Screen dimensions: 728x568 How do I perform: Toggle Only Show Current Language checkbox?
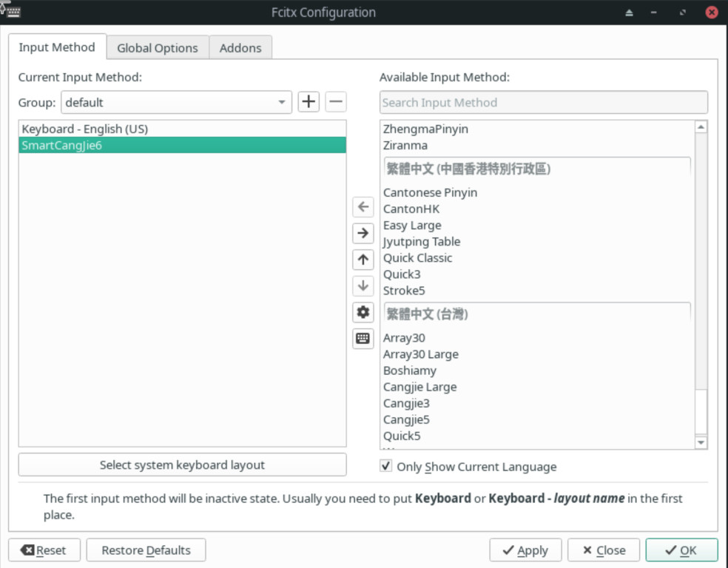click(385, 466)
